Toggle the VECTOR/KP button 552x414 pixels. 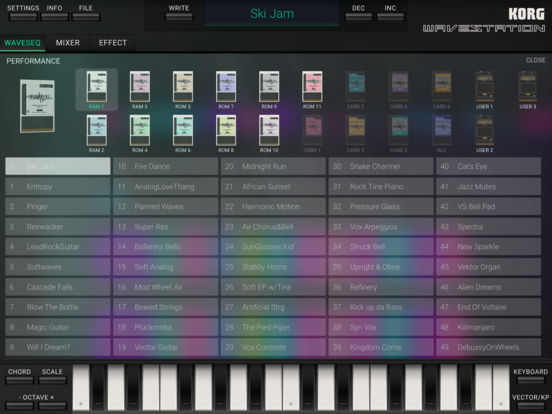(x=531, y=406)
